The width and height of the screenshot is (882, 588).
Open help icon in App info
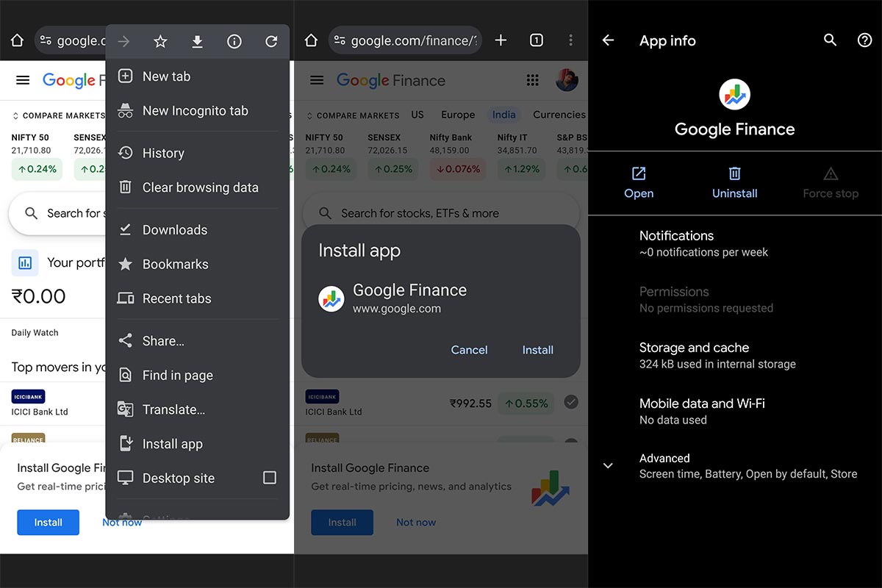pos(865,40)
